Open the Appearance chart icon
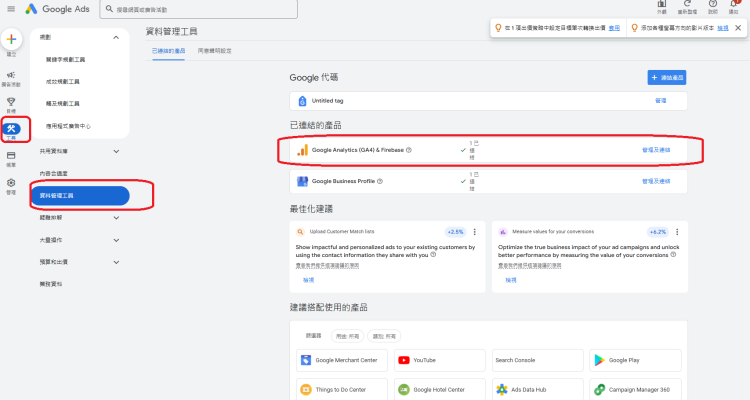The width and height of the screenshot is (750, 400). [662, 4]
